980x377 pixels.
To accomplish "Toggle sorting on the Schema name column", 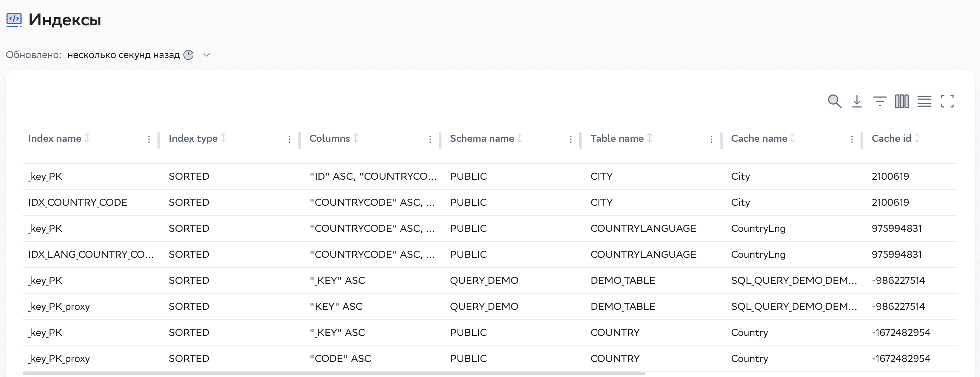I will (x=521, y=138).
